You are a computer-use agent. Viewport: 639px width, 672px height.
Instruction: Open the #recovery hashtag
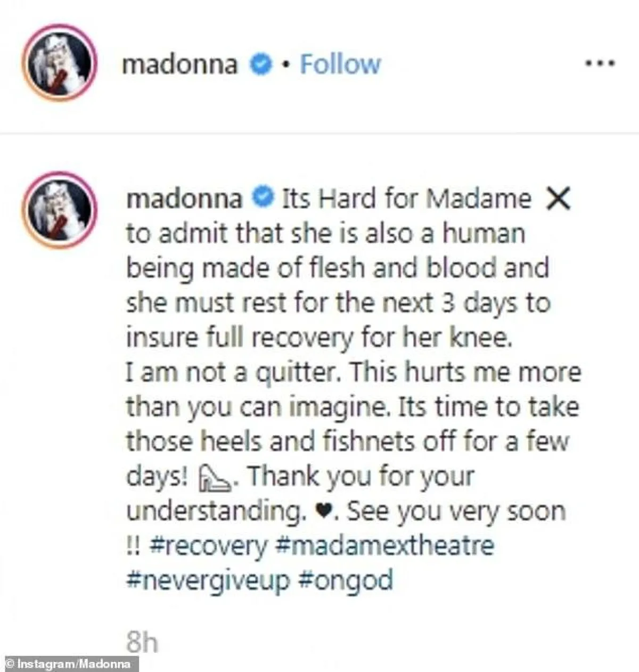209,546
